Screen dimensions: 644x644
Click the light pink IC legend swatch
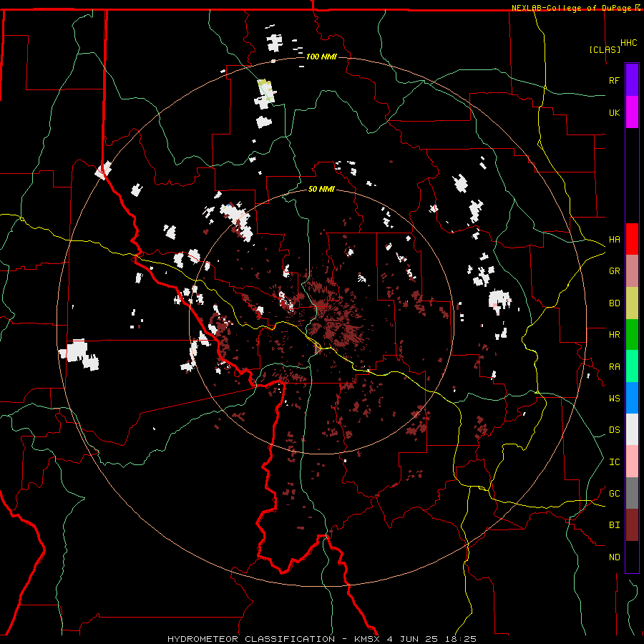click(632, 462)
